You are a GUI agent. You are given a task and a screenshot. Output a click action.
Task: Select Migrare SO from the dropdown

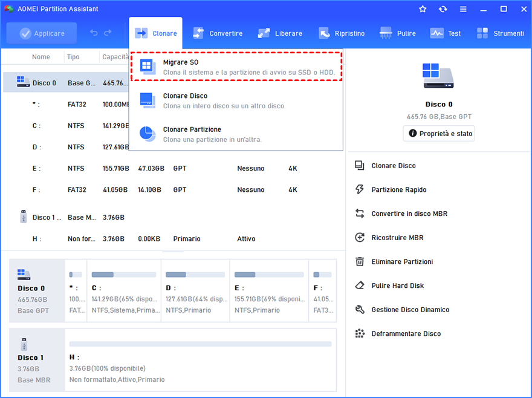[x=236, y=67]
